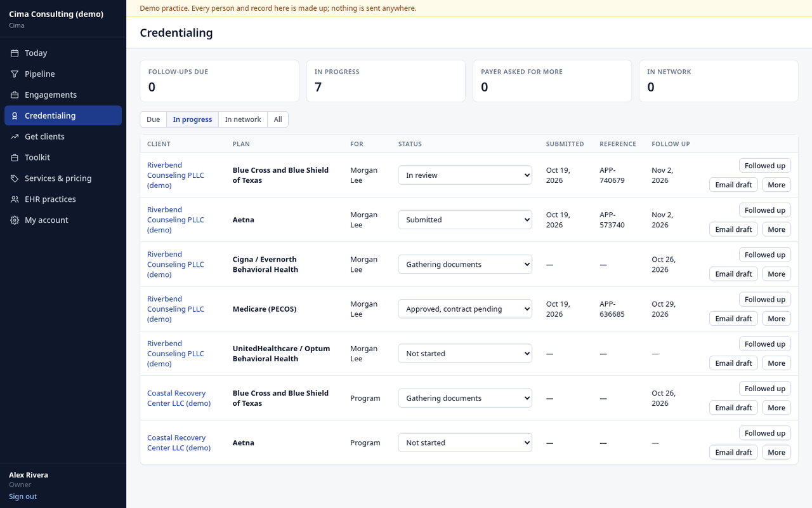Open the Submitted status dropdown for Riverbend Aetna
This screenshot has width=812, height=508.
coord(465,220)
